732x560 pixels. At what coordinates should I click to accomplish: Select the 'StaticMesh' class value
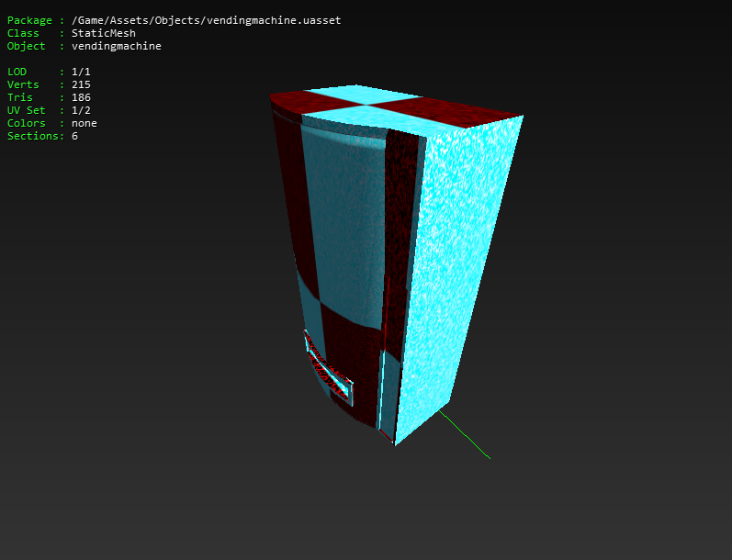click(104, 33)
